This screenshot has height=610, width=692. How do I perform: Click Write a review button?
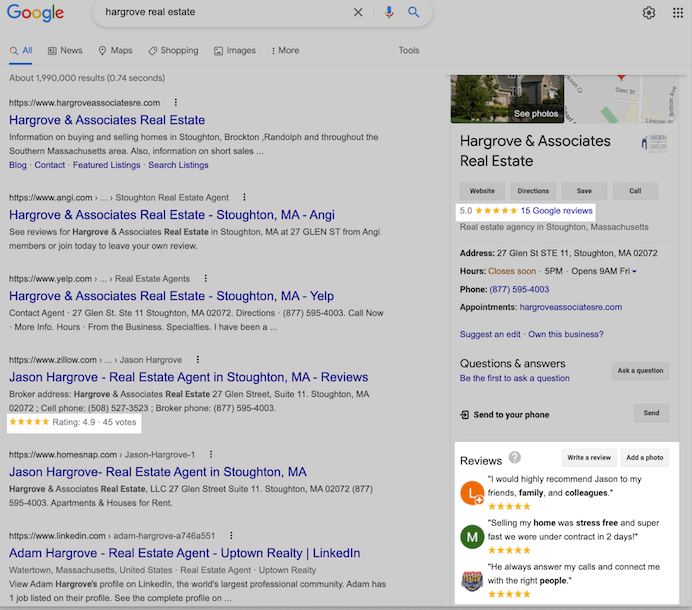click(589, 457)
